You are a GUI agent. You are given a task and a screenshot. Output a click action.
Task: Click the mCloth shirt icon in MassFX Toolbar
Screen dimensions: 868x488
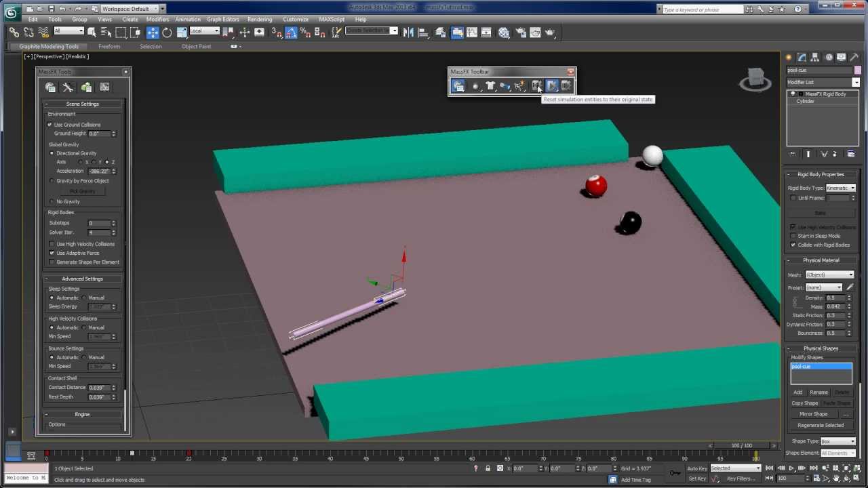coord(490,86)
